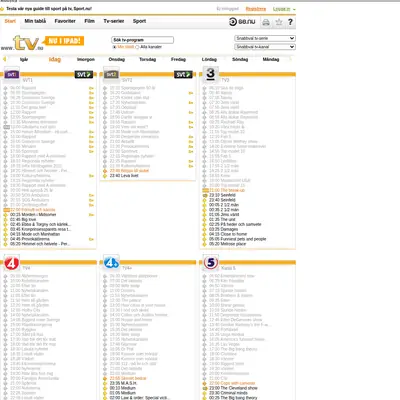
Task: Go to previous days with left arrow
Action: (4, 59)
